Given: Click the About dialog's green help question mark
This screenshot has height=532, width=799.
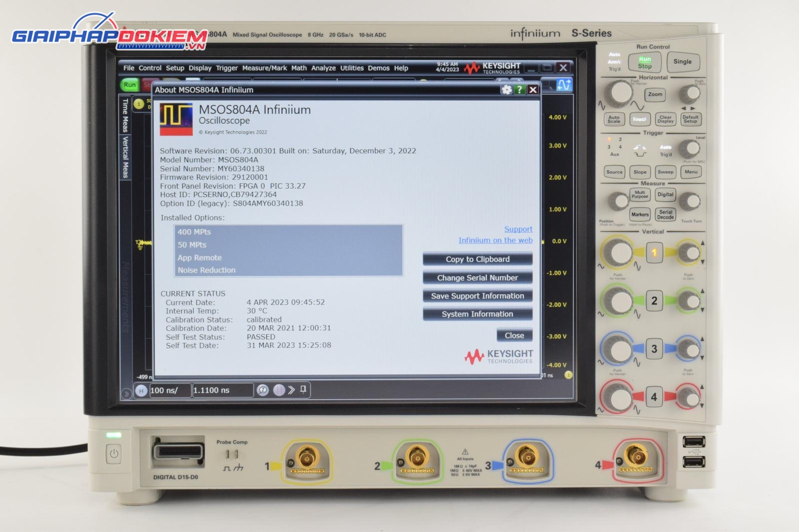Looking at the screenshot, I should click(520, 90).
